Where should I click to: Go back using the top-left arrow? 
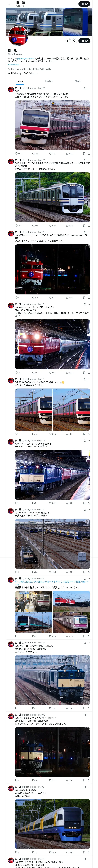click(x=9, y=4)
